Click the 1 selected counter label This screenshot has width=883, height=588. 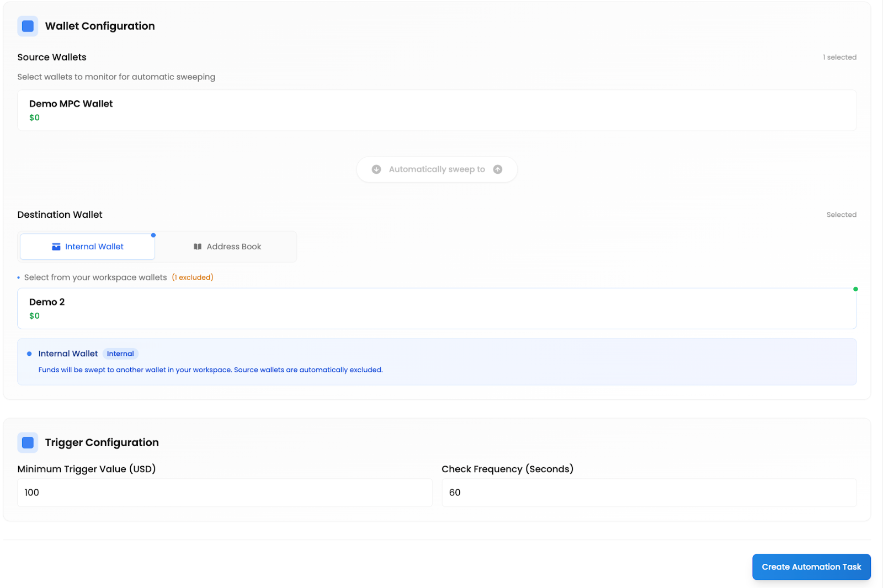839,57
